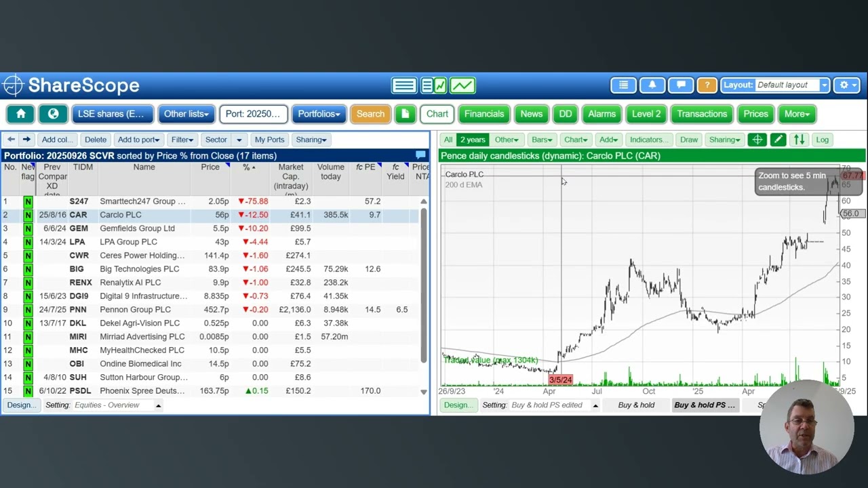Image resolution: width=868 pixels, height=488 pixels.
Task: Switch to the Chart tab
Action: coord(437,114)
